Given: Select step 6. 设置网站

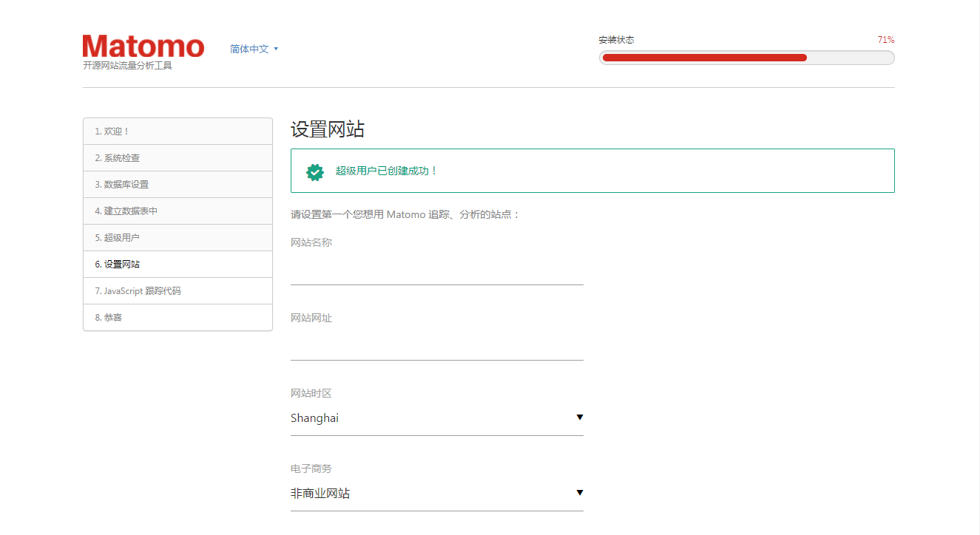Looking at the screenshot, I should pos(178,265).
